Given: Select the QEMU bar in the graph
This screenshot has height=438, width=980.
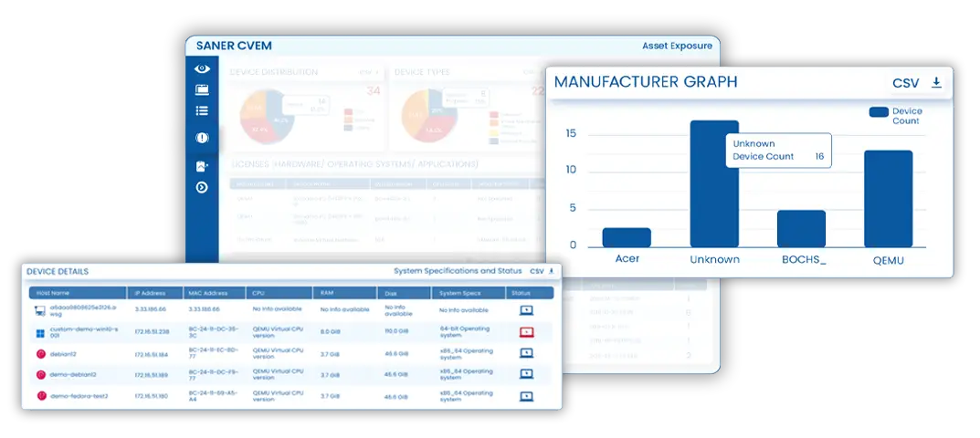Looking at the screenshot, I should click(x=888, y=199).
